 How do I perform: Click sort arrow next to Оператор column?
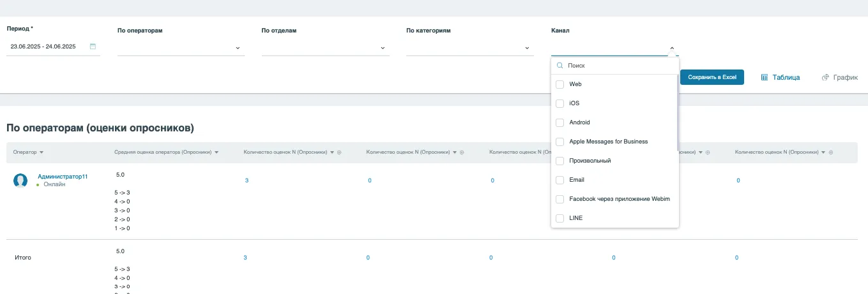42,152
